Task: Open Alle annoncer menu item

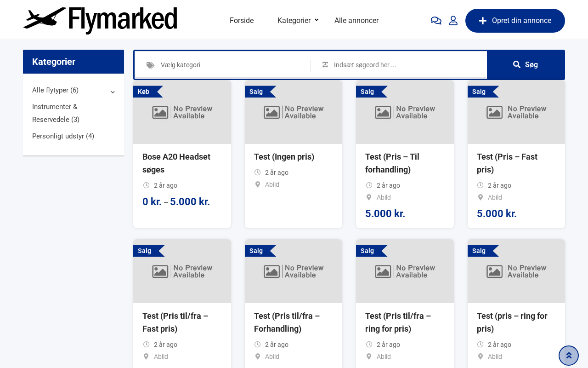Action: 356,21
